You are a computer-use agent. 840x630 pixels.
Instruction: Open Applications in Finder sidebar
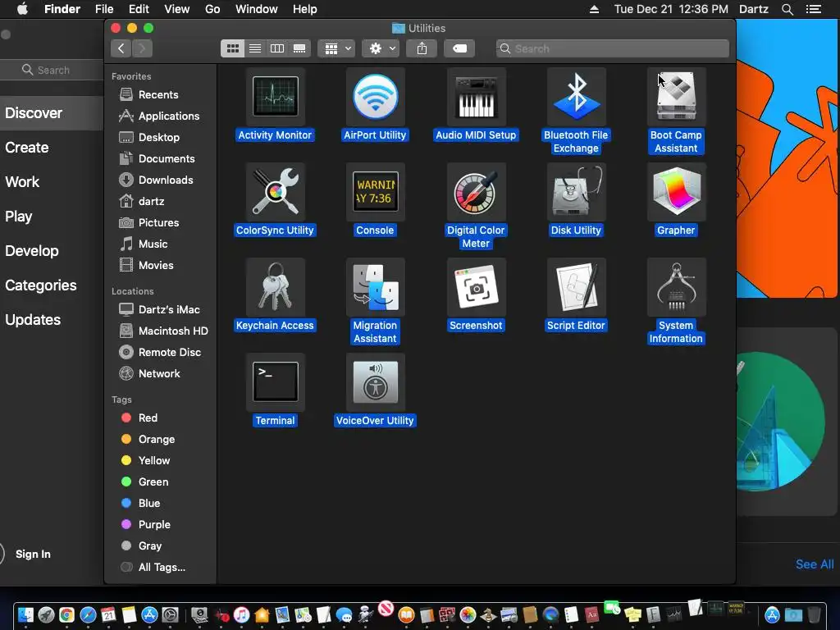(x=158, y=116)
